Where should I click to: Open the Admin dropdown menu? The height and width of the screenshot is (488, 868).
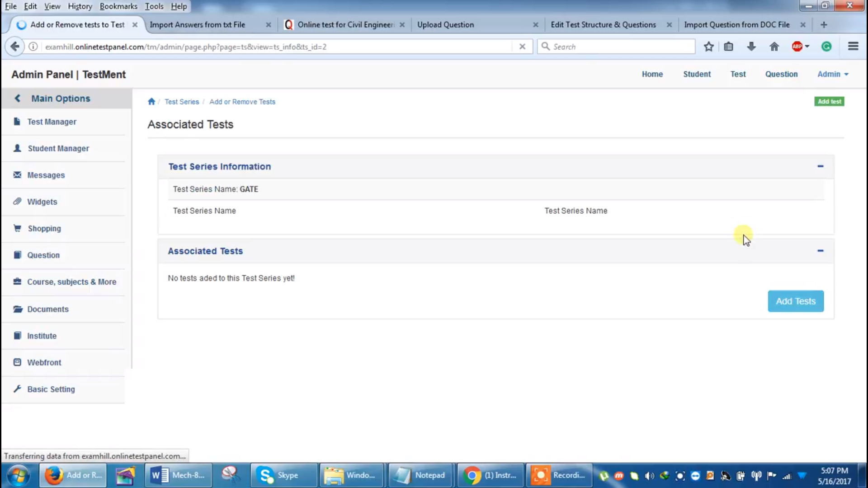(x=833, y=74)
